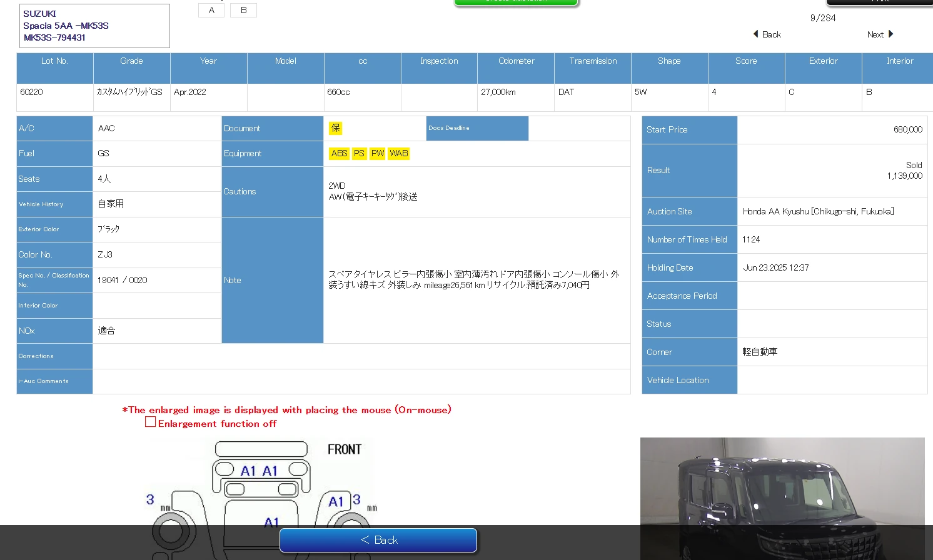This screenshot has height=560, width=933.
Task: Click the right arrow beside Next
Action: point(891,34)
